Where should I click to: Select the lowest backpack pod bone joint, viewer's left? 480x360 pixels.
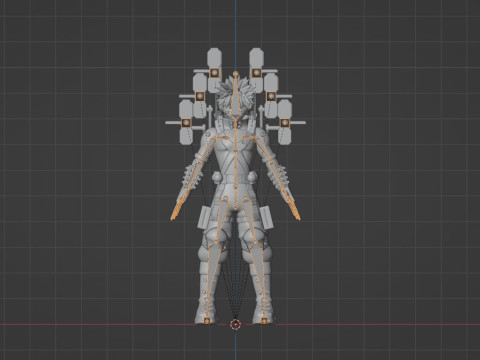[x=186, y=123]
